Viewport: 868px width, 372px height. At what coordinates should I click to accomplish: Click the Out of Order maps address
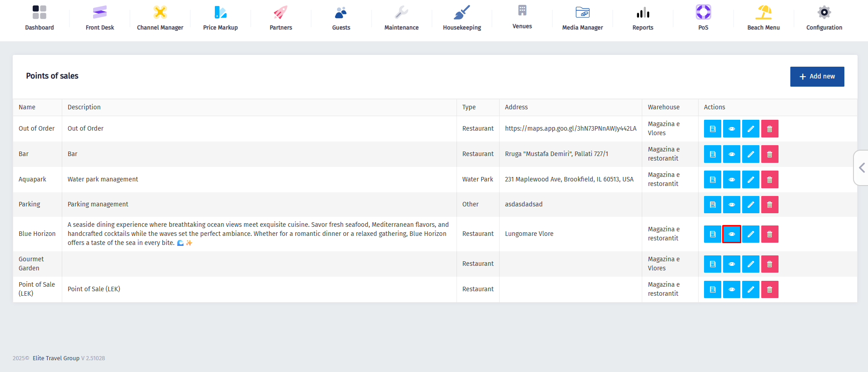[570, 129]
